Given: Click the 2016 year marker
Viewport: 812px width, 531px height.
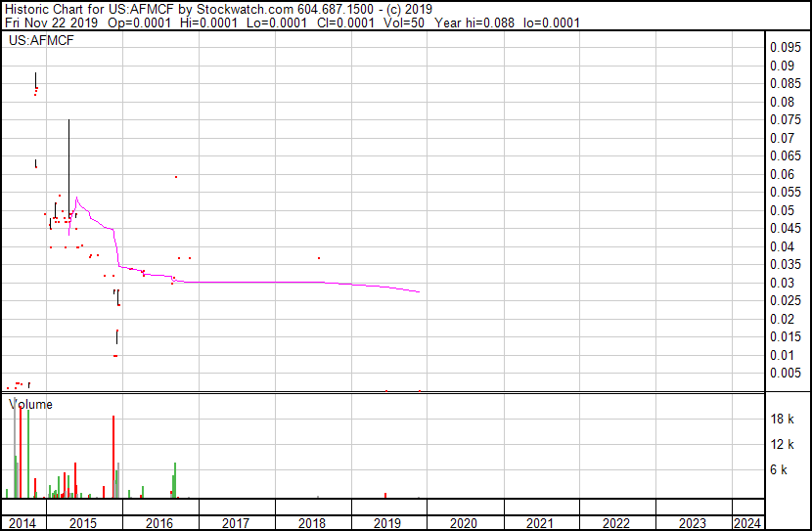Looking at the screenshot, I should [159, 523].
